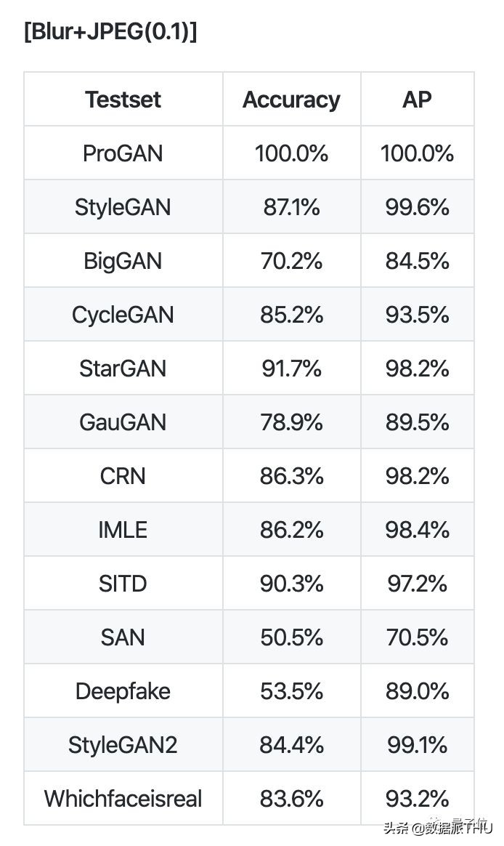The width and height of the screenshot is (504, 846).
Task: Select the ProGAN row label
Action: click(123, 153)
